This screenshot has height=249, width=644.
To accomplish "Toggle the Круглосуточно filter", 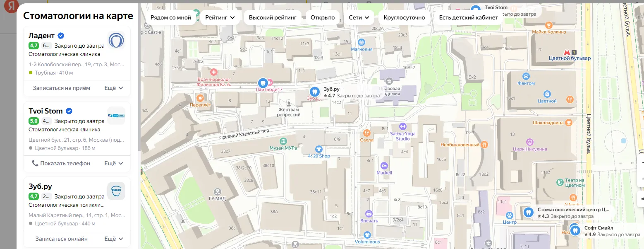I will coord(404,17).
